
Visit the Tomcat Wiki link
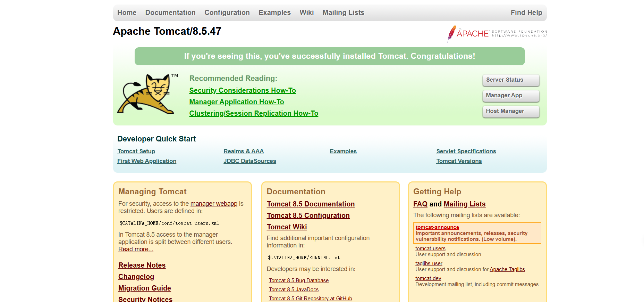287,227
